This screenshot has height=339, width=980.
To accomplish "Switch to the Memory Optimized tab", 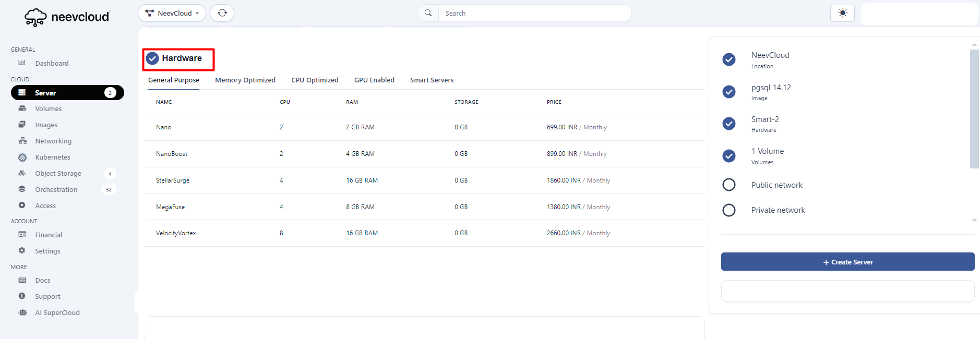I will (x=245, y=80).
